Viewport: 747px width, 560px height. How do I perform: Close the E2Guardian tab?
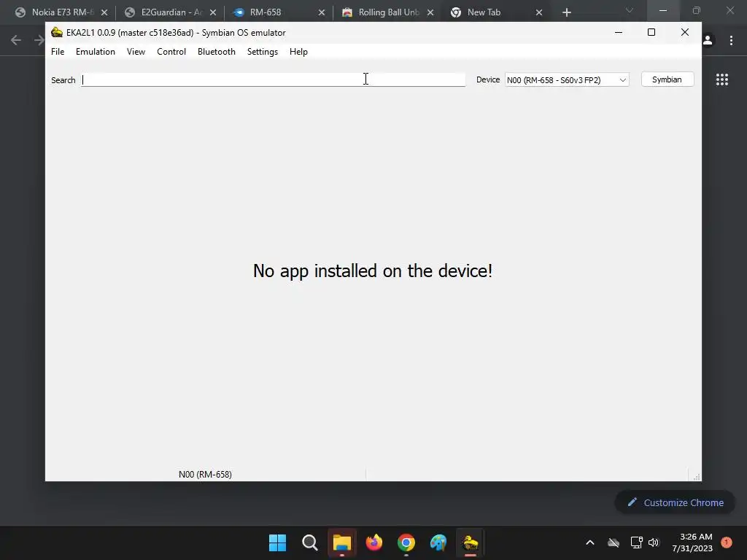click(x=213, y=12)
